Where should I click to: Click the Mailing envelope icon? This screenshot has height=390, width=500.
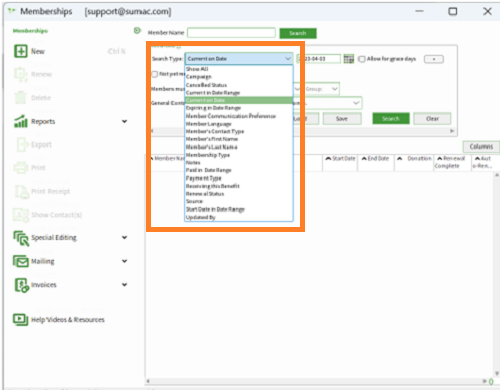point(21,261)
